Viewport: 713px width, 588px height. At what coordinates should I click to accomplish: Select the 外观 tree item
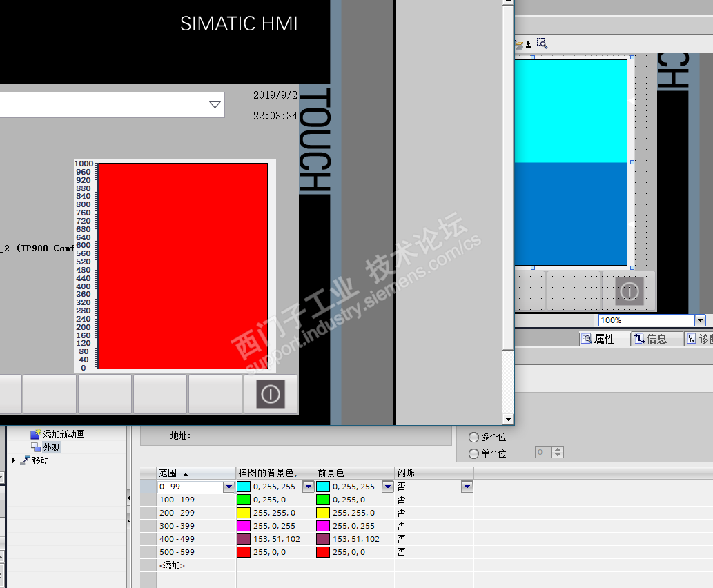click(51, 447)
